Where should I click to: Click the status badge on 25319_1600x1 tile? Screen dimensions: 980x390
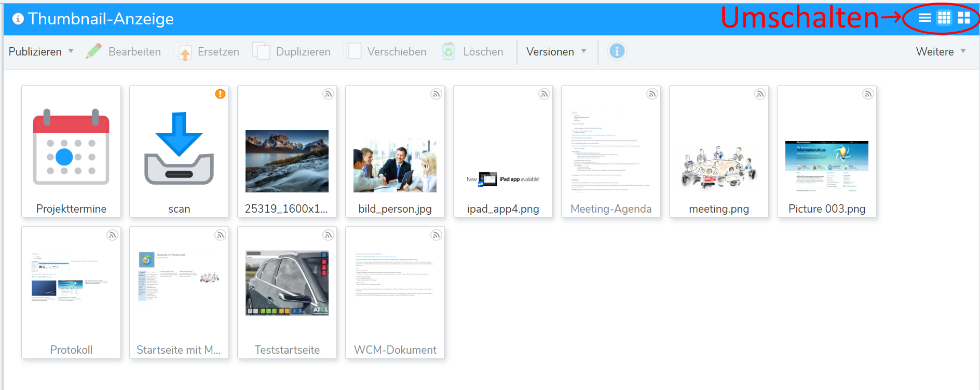(x=328, y=94)
